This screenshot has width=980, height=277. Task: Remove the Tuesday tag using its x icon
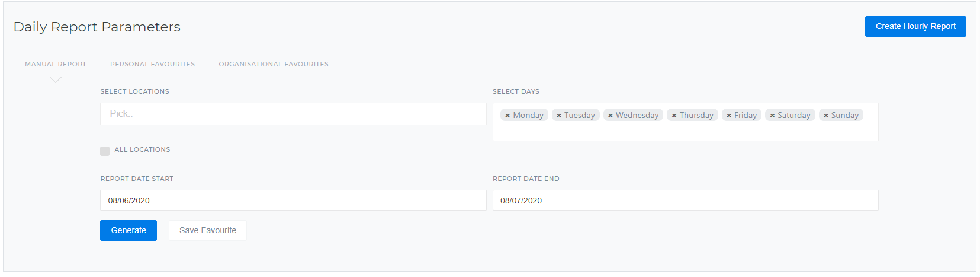[559, 116]
